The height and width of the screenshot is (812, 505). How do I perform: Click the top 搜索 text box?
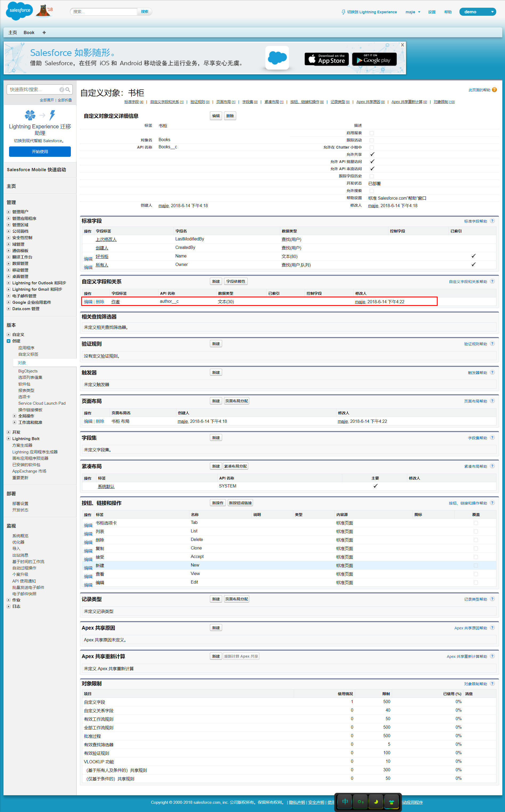click(x=104, y=12)
